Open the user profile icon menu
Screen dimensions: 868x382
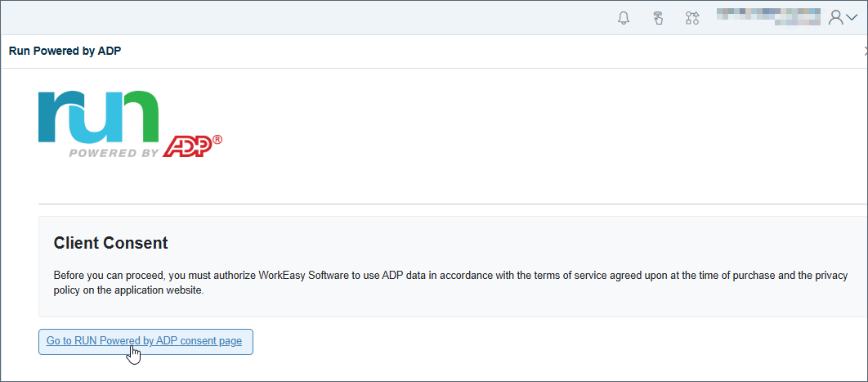tap(842, 18)
